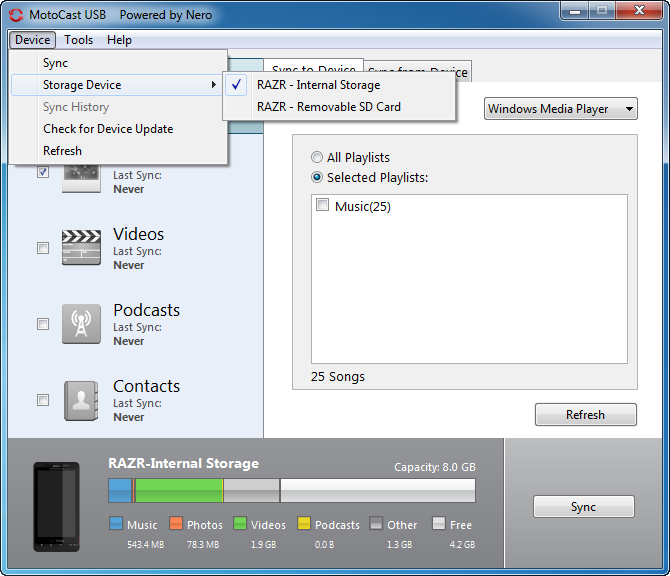Click the Refresh button below playlists

585,415
